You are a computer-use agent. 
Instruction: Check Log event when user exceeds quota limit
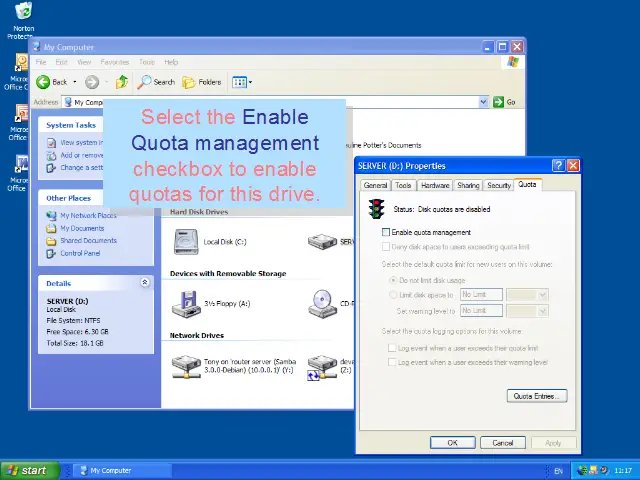pos(392,348)
